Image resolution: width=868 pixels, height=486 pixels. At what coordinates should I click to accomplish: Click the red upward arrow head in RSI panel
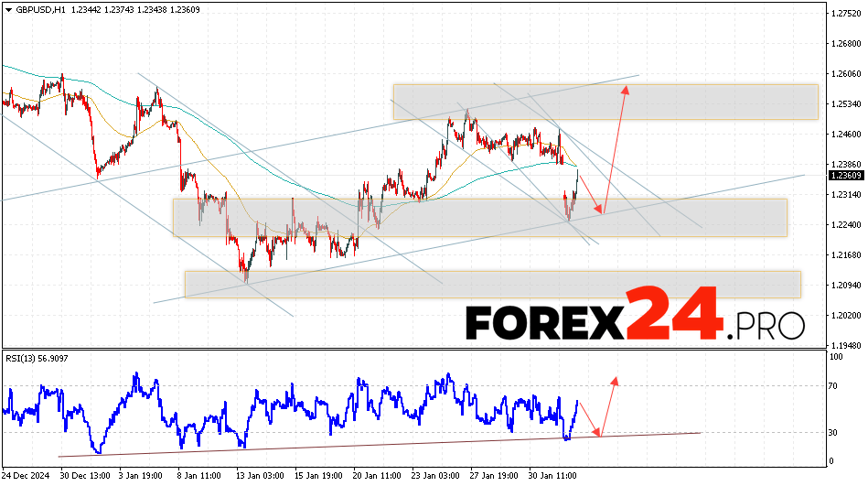pyautogui.click(x=615, y=379)
